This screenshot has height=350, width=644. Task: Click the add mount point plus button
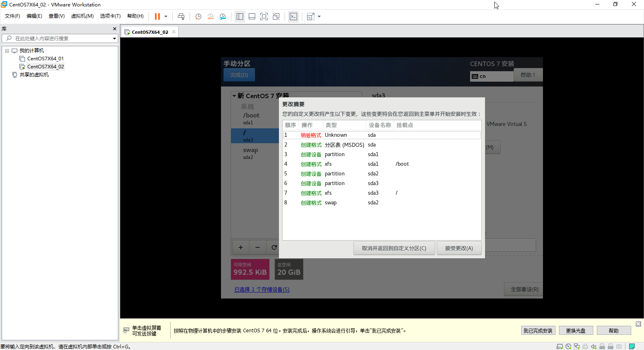[241, 247]
